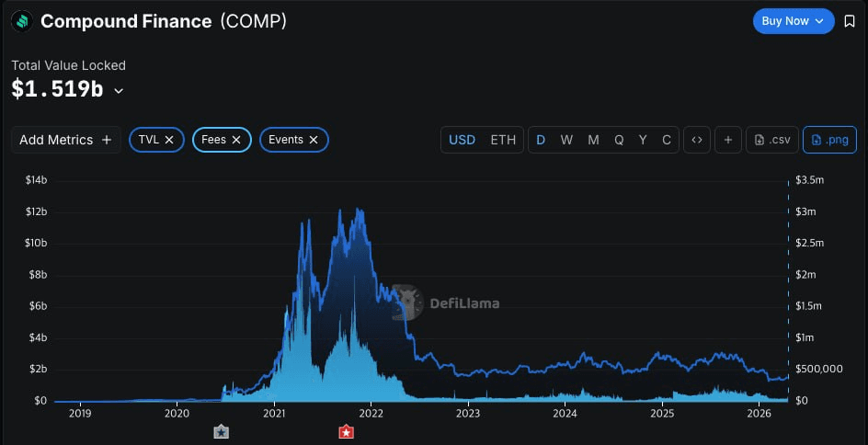Download chart data as .csv
This screenshot has height=445, width=868.
(x=772, y=140)
